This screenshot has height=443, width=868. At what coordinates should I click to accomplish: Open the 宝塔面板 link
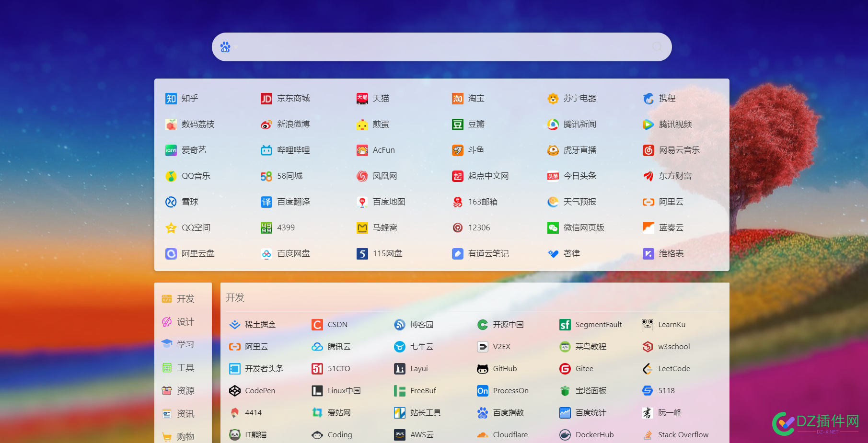tap(583, 391)
